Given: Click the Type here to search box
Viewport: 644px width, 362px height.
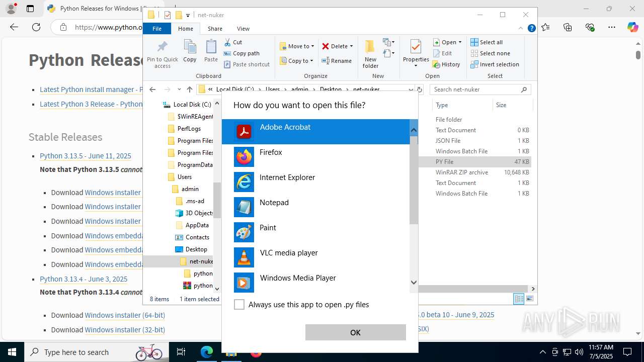Looking at the screenshot, I should click(96, 352).
